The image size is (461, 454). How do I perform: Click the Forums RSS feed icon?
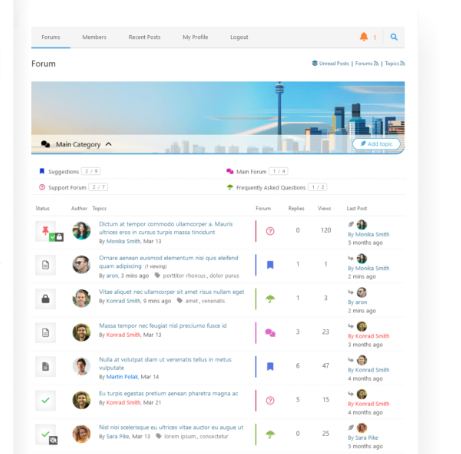coord(376,63)
